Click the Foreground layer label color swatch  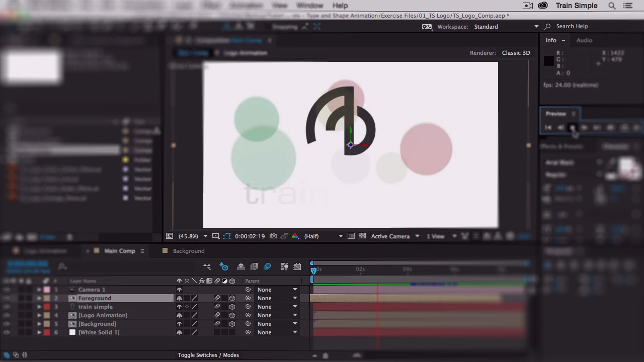click(x=47, y=298)
